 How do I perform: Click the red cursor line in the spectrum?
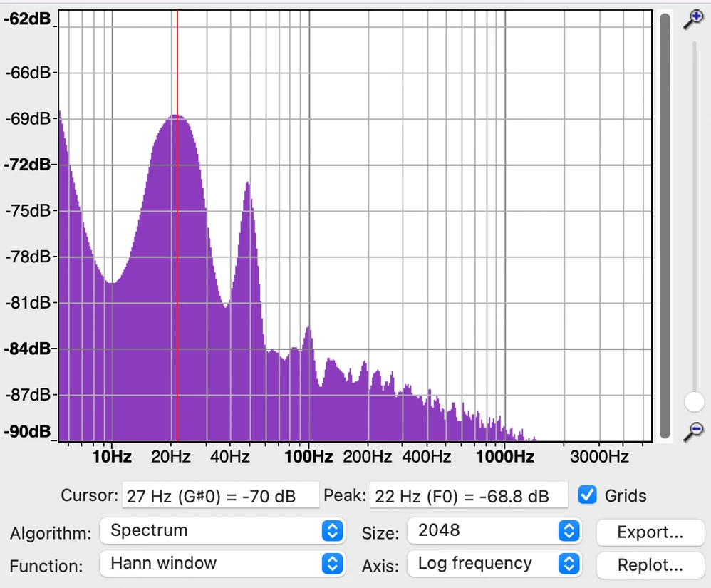(177, 225)
